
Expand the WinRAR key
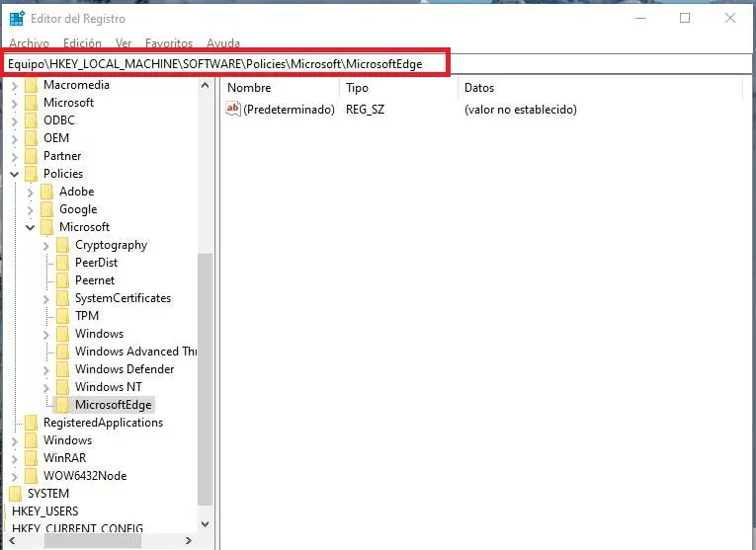15,459
